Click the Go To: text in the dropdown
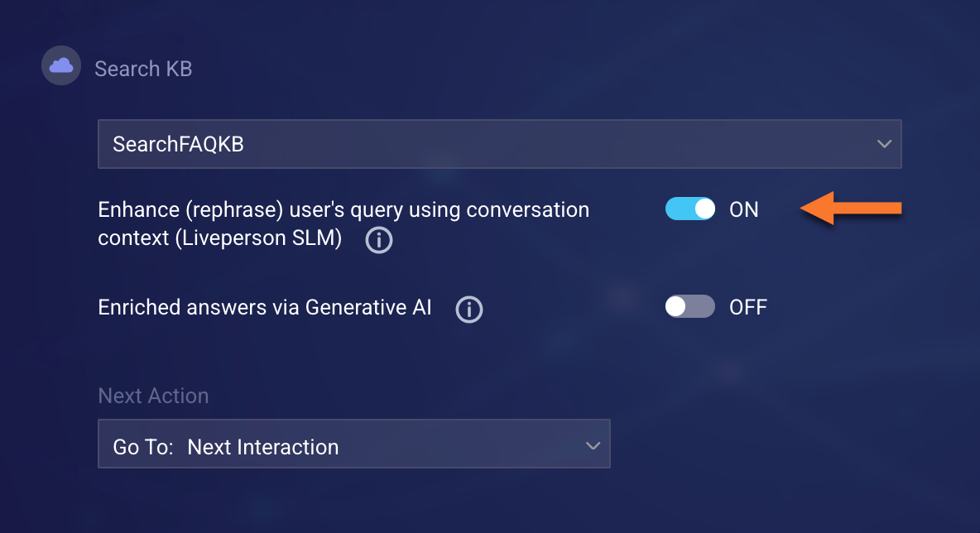The height and width of the screenshot is (533, 980). click(x=143, y=447)
